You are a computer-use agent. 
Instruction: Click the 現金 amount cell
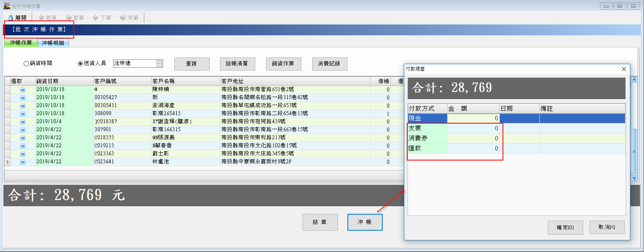coord(473,118)
